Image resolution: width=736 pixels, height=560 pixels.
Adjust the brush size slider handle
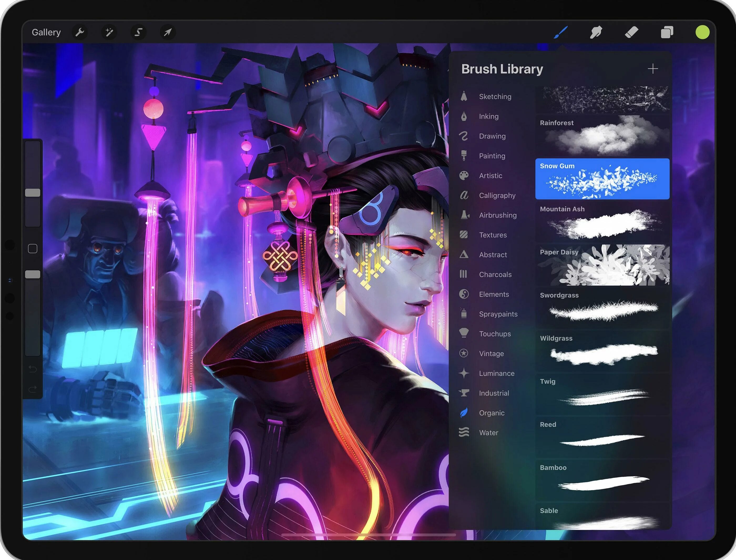(x=33, y=193)
